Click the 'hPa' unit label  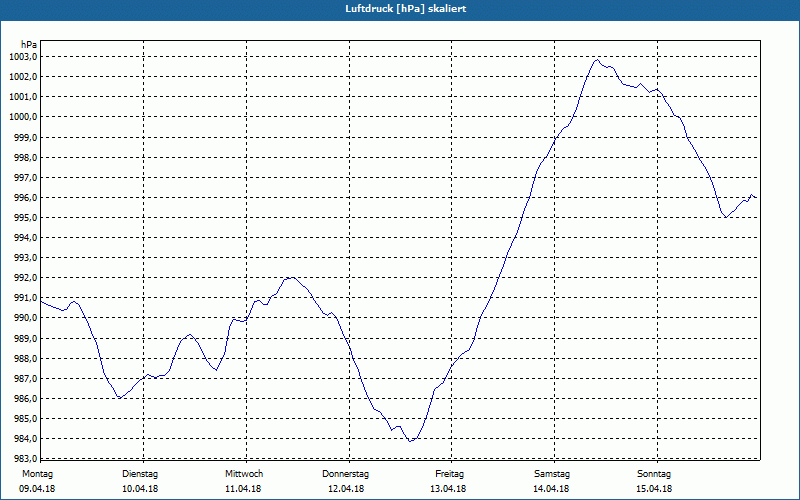(29, 45)
